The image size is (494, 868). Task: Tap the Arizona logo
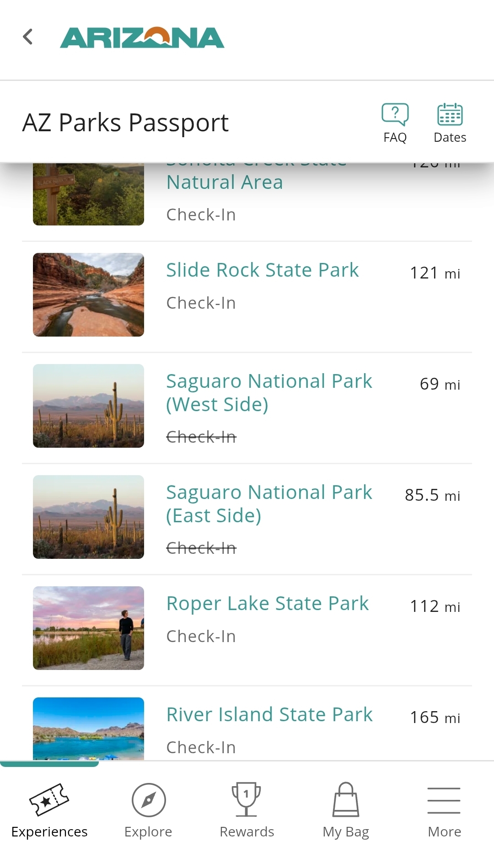[x=142, y=38]
